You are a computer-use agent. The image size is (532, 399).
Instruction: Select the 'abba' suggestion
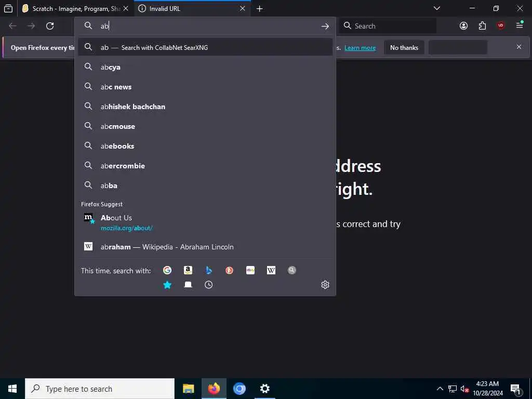(205, 185)
